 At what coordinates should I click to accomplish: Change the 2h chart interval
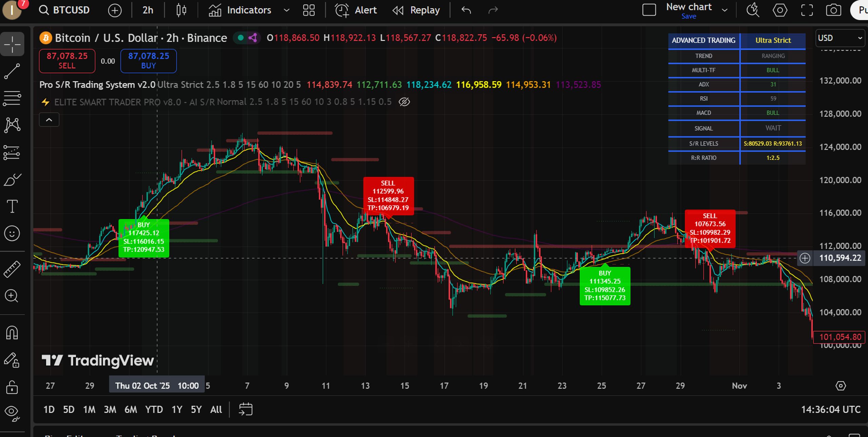pyautogui.click(x=148, y=10)
